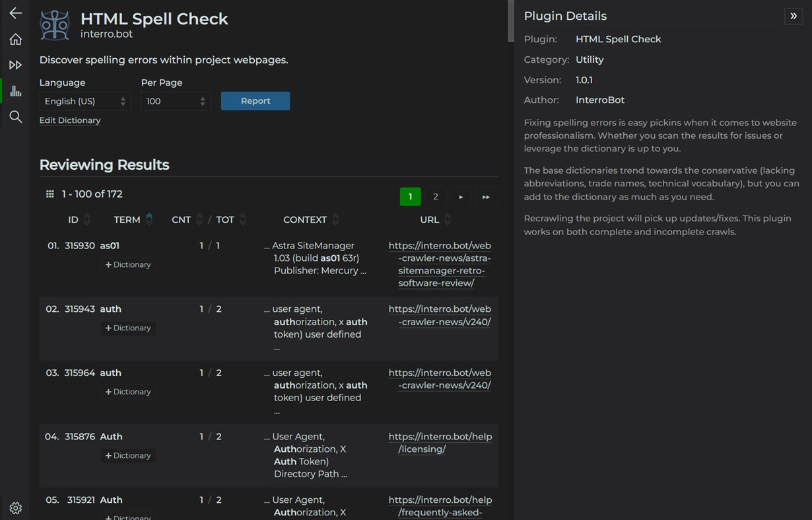Click the blue Report button
The image size is (812, 520).
tap(255, 101)
